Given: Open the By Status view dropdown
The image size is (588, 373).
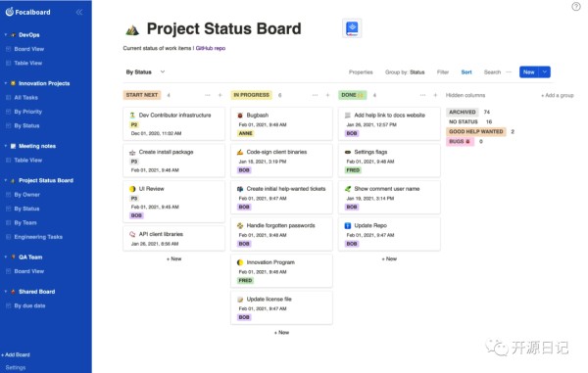Looking at the screenshot, I should (145, 71).
